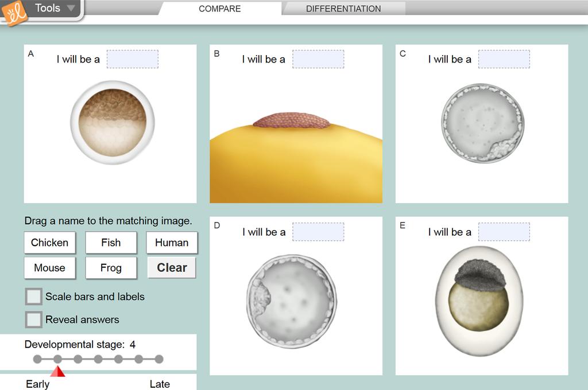Click the Fish name tile
The height and width of the screenshot is (390, 588).
[x=111, y=243]
